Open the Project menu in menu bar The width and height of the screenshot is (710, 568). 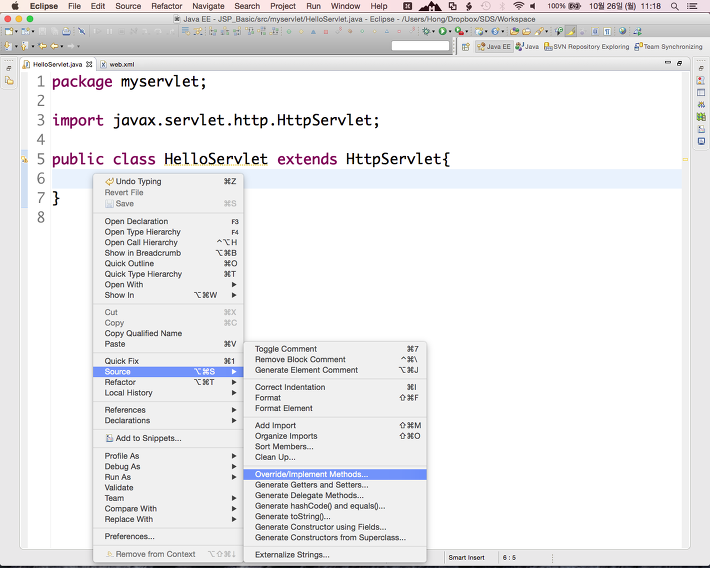point(283,6)
